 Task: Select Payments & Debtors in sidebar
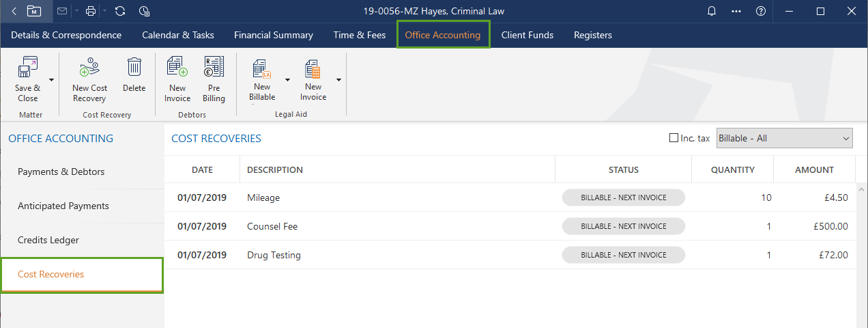click(61, 172)
